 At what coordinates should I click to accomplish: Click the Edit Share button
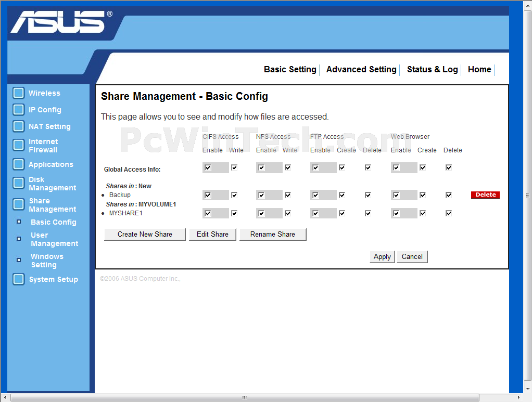point(212,234)
